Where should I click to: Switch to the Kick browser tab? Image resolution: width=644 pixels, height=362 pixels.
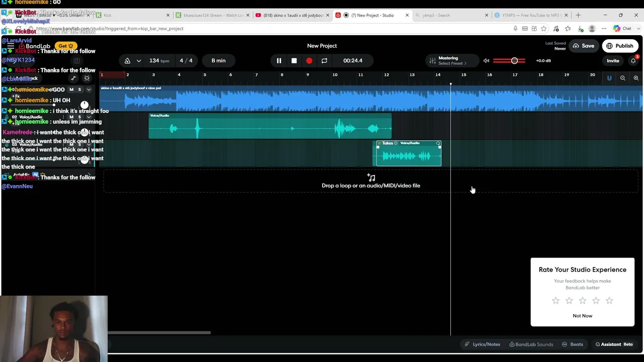133,15
